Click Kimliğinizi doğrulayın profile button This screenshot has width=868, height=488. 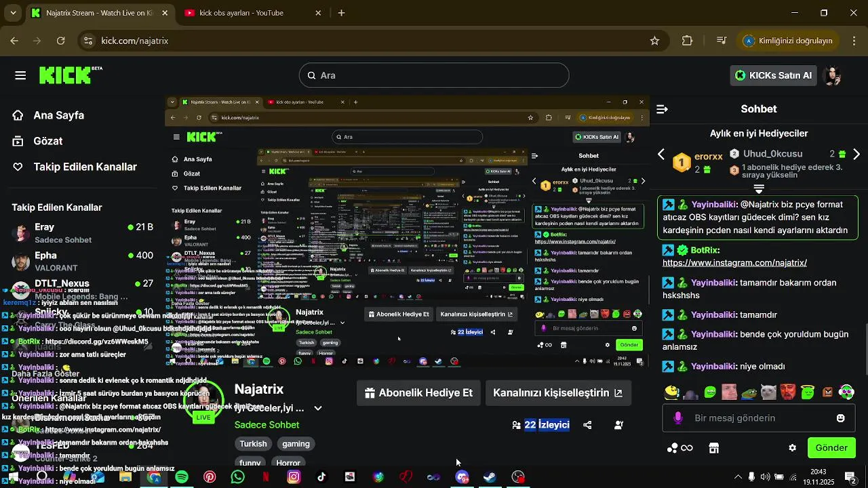787,41
